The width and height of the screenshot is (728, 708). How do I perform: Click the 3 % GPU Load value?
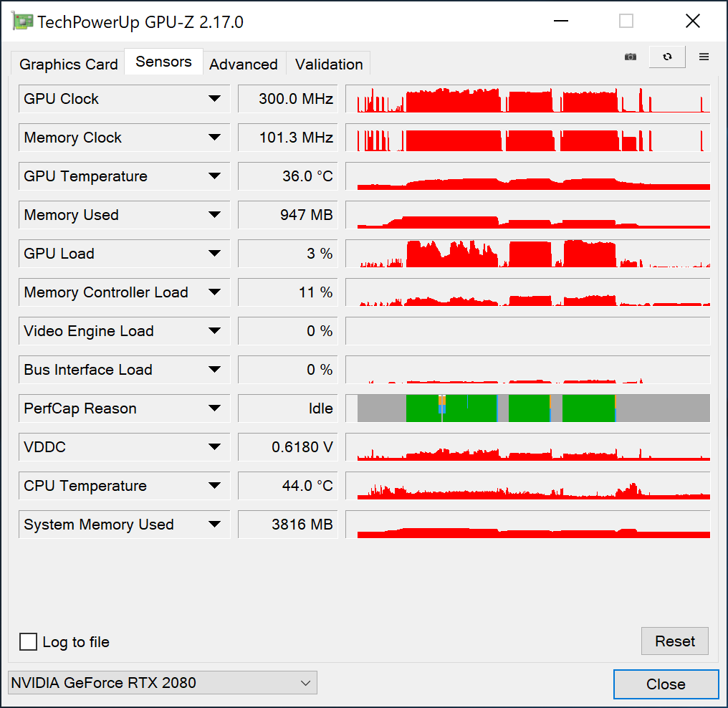(x=288, y=254)
